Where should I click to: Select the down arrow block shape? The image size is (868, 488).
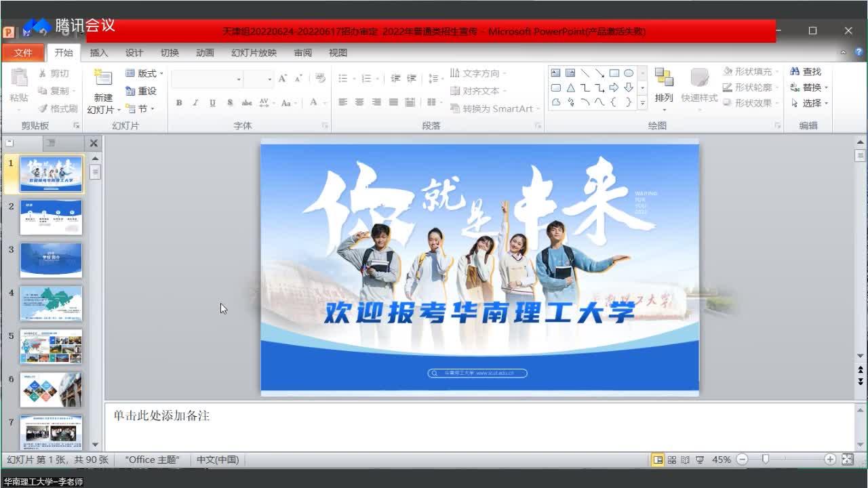coord(629,87)
